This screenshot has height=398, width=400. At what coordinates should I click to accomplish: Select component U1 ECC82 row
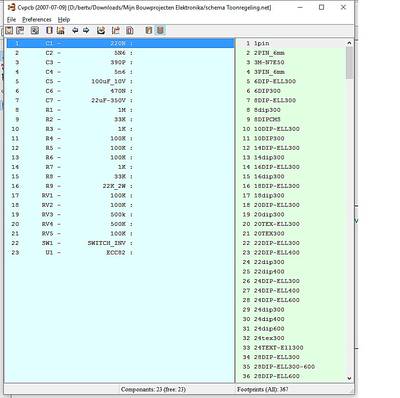click(x=120, y=253)
